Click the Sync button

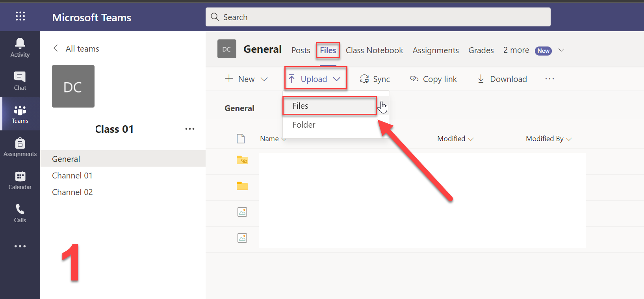pos(375,79)
